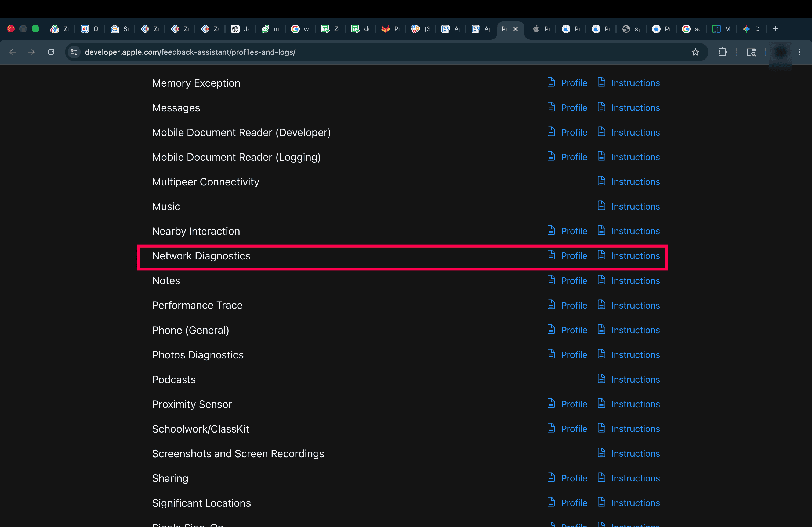
Task: Switch to the Apple logo tab
Action: point(541,29)
